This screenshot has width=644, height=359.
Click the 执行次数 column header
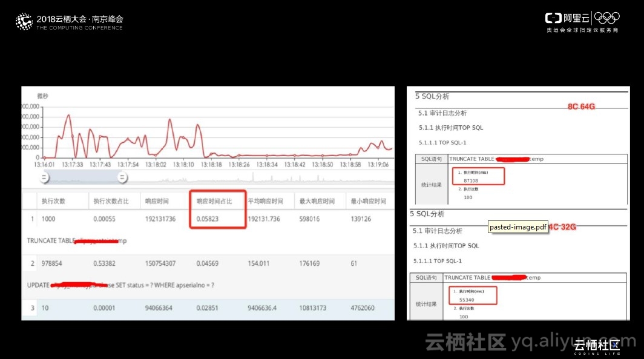[53, 201]
